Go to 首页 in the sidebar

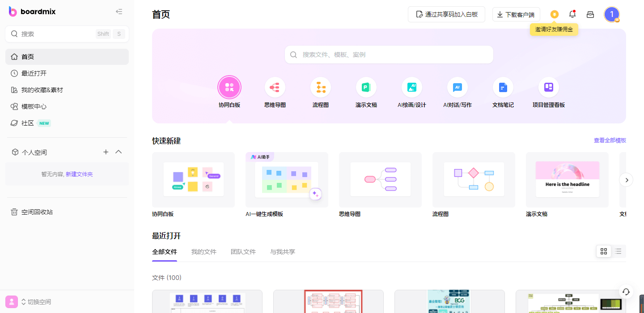(x=67, y=57)
